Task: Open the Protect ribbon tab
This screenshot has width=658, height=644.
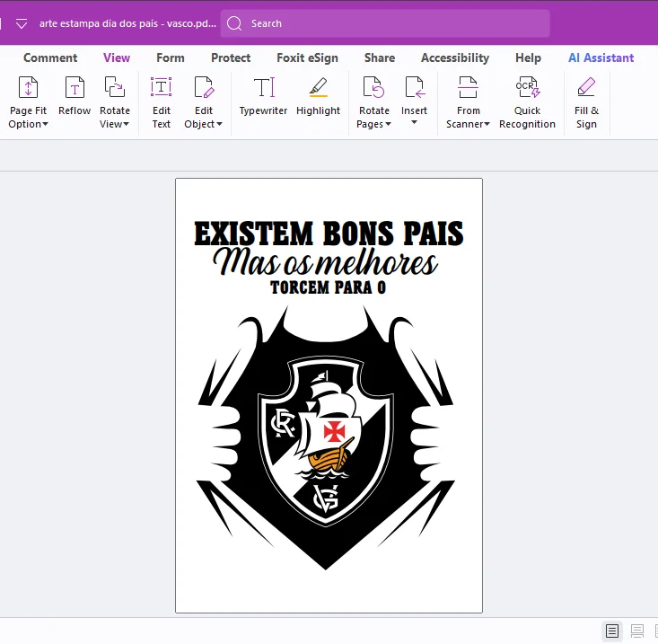Action: tap(231, 58)
